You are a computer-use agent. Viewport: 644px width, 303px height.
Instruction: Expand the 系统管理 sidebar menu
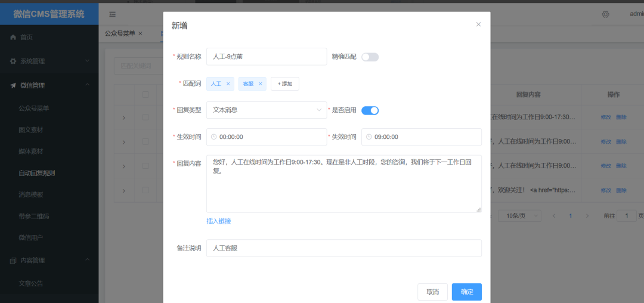[x=49, y=61]
